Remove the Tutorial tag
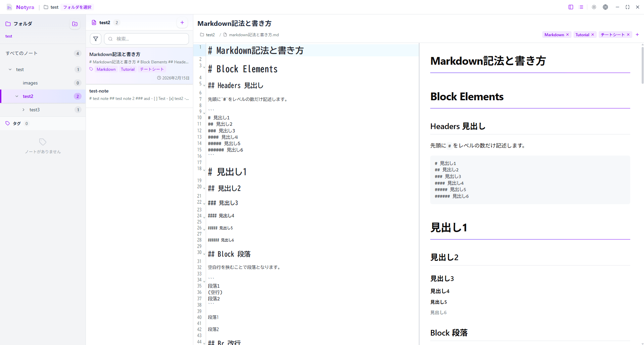 click(x=593, y=35)
